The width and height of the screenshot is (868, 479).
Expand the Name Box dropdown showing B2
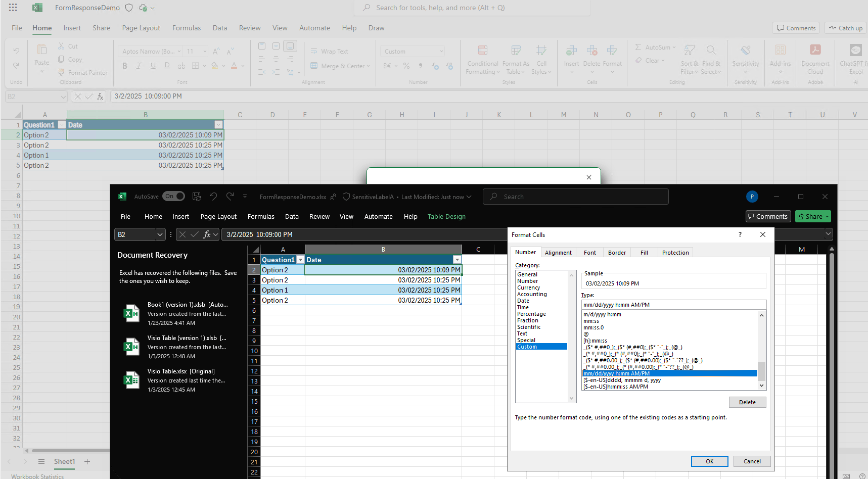pos(160,234)
